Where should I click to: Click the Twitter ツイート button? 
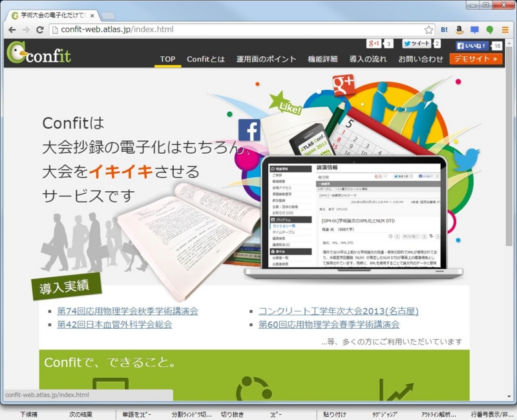tap(417, 43)
